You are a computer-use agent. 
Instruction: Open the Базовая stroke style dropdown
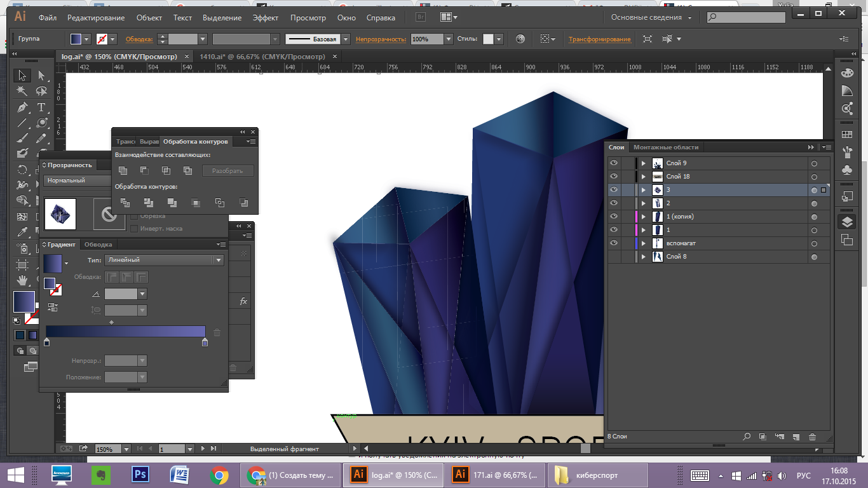click(x=346, y=39)
